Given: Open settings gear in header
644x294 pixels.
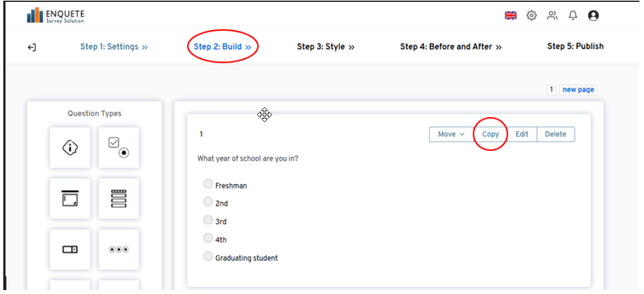Looking at the screenshot, I should pos(532,16).
